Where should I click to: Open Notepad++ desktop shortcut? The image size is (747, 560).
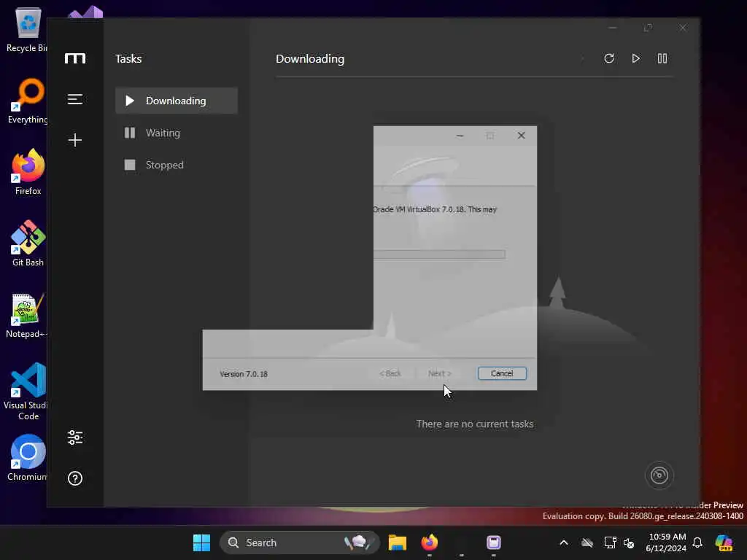pos(26,315)
